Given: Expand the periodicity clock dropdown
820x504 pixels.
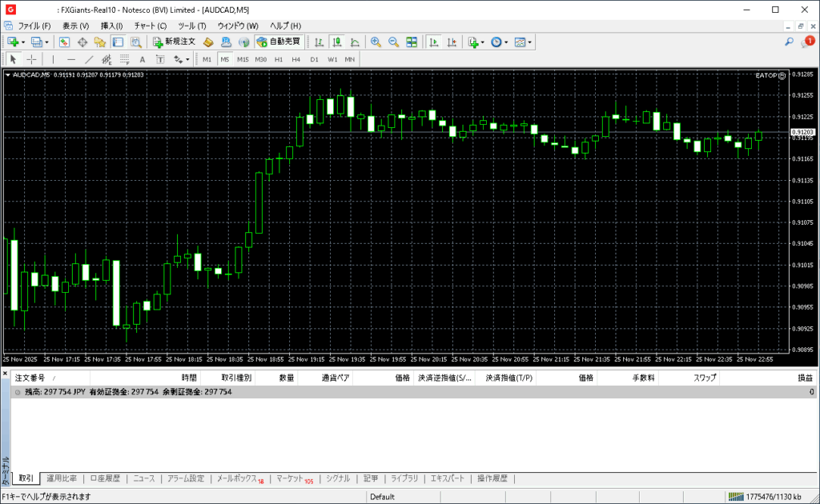Looking at the screenshot, I should point(506,42).
